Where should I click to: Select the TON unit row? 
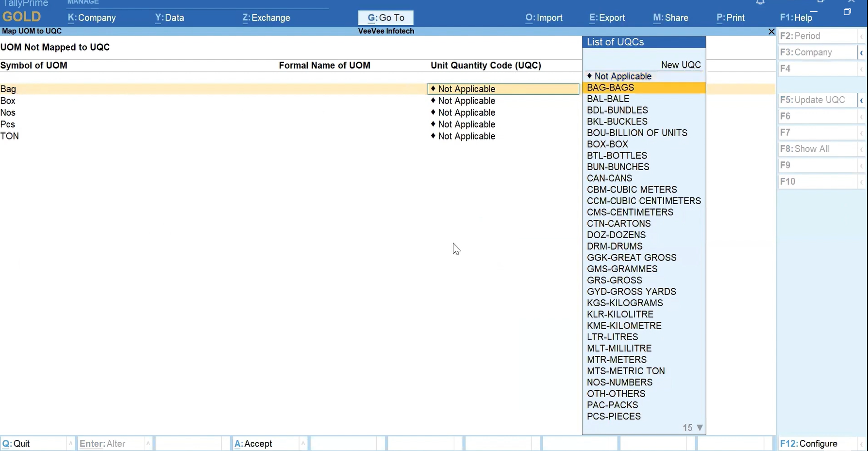pos(10,137)
